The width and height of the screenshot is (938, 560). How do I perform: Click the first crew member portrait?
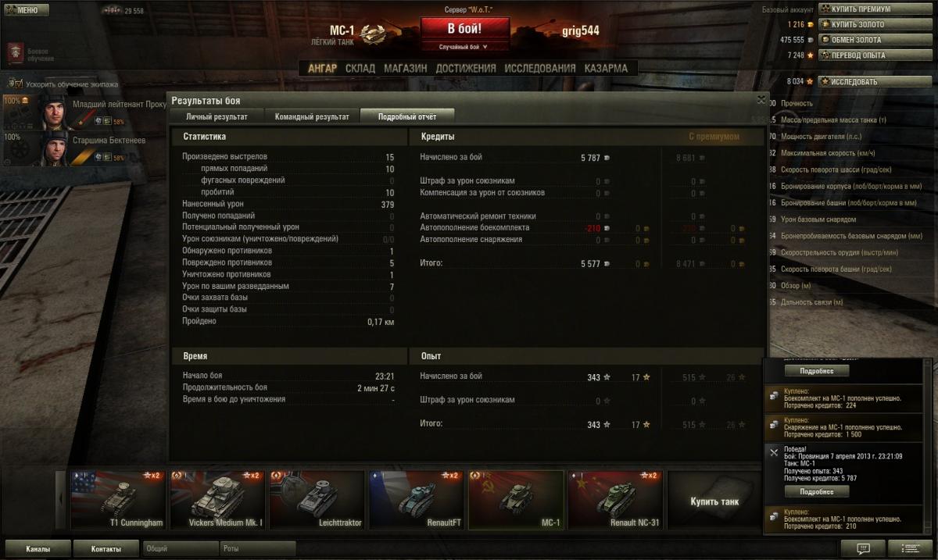pos(56,111)
